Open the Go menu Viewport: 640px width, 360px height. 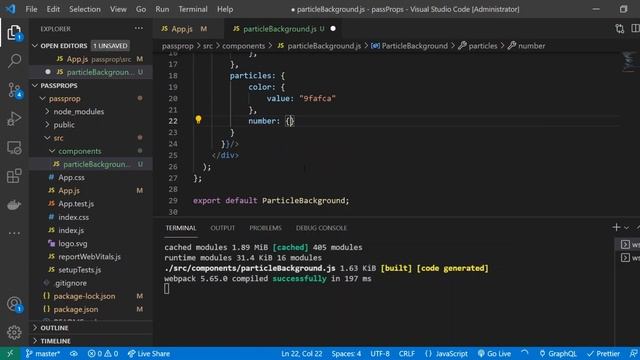coord(141,9)
